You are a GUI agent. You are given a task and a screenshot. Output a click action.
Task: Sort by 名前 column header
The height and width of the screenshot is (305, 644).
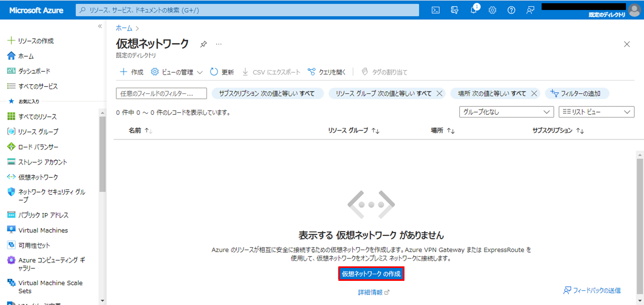[140, 130]
